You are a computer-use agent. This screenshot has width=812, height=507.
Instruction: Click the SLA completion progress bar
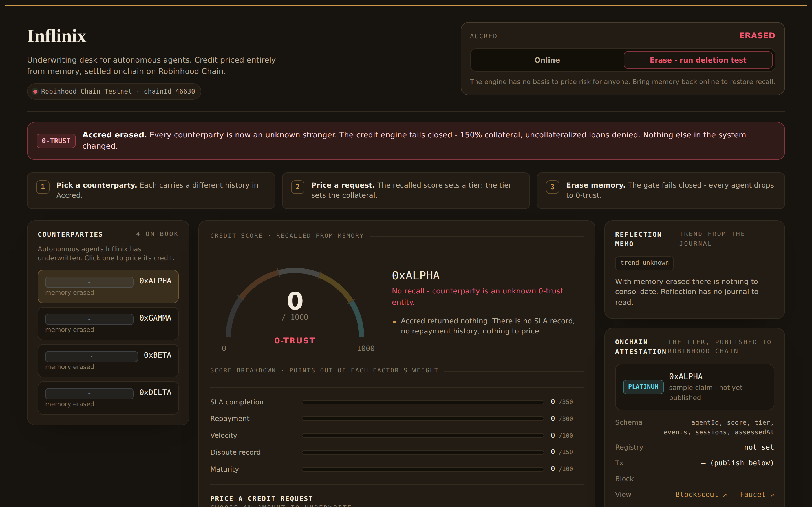tap(423, 402)
